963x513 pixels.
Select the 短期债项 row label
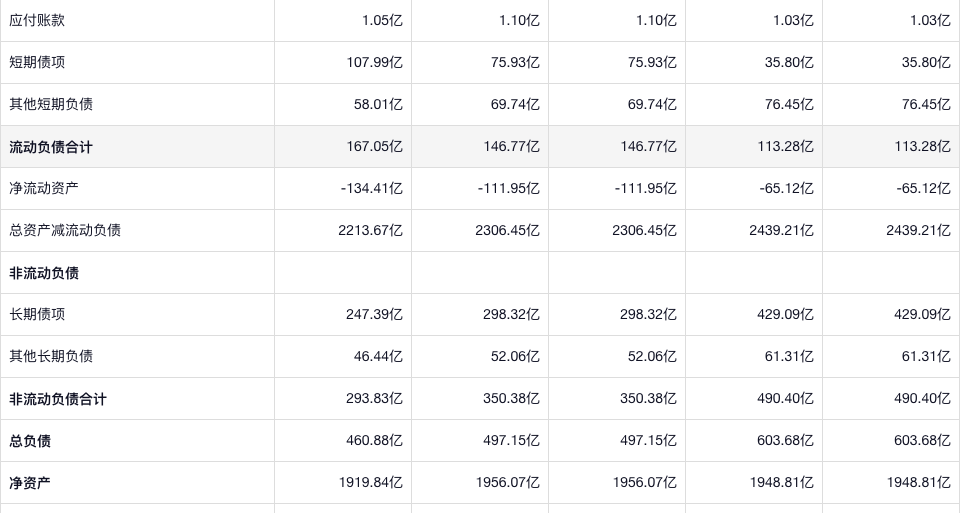coord(37,62)
